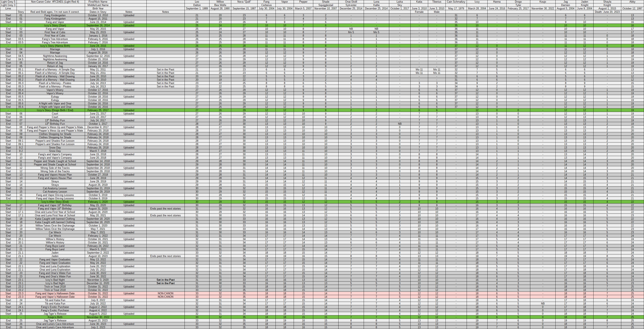Select the Cain Schmaltzy column header
The width and height of the screenshot is (644, 329).
point(456,2)
